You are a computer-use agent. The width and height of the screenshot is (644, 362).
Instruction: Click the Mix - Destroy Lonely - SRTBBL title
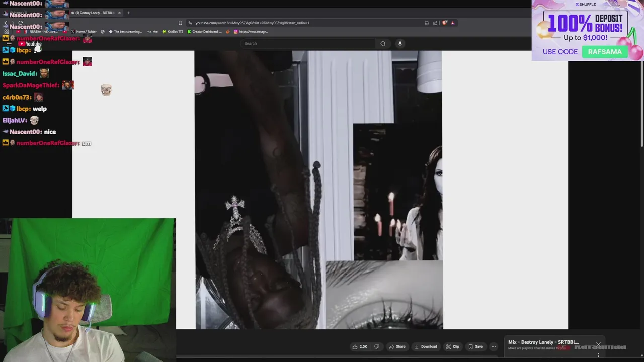[x=543, y=342]
